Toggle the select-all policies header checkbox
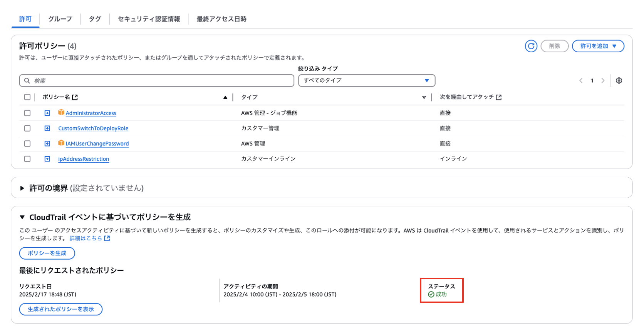Image resolution: width=644 pixels, height=330 pixels. [27, 97]
